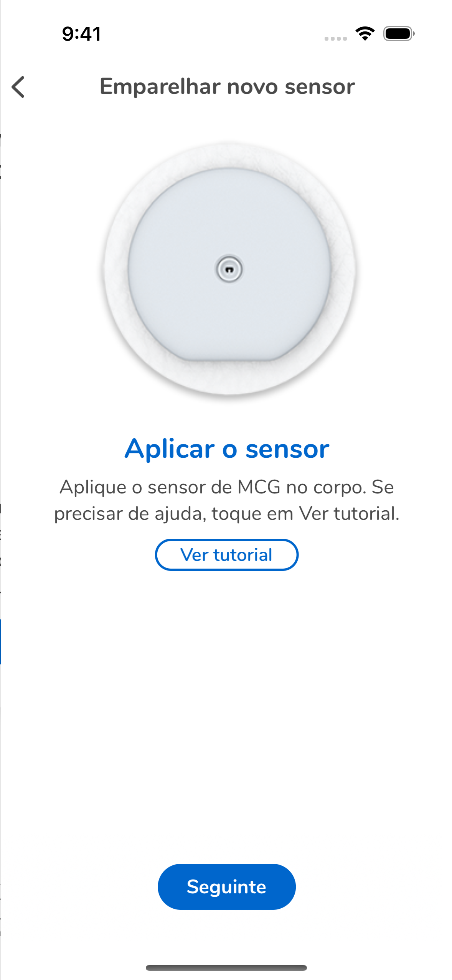452x980 pixels.
Task: Tap the Emparelhar novo sensor title
Action: click(227, 87)
